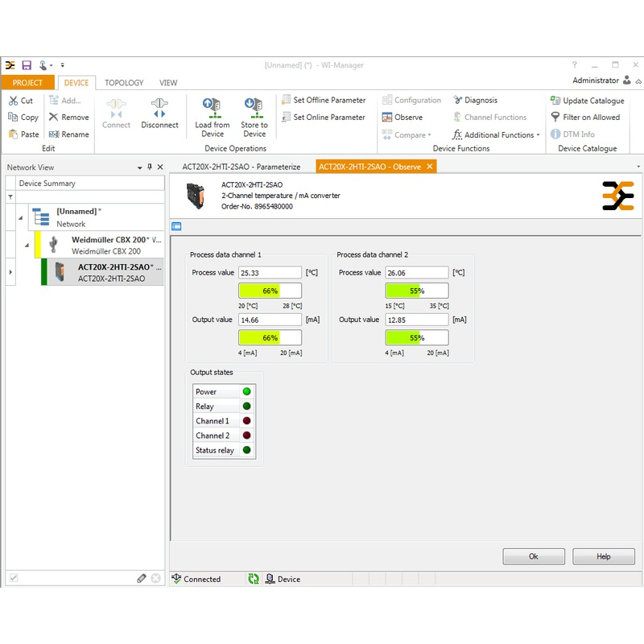Click the DTM Info icon
This screenshot has width=644, height=644.
555,134
